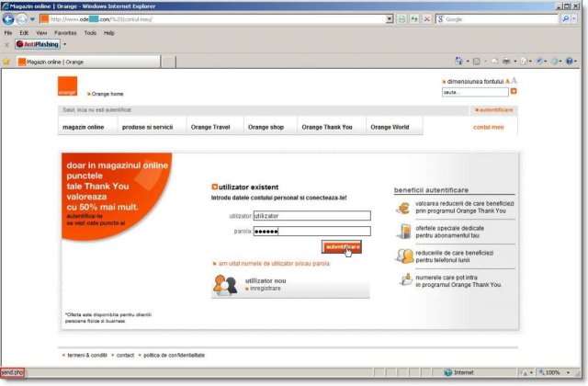Click the 'send.php' status bar text
Screen dimensions: 588x386
point(12,372)
